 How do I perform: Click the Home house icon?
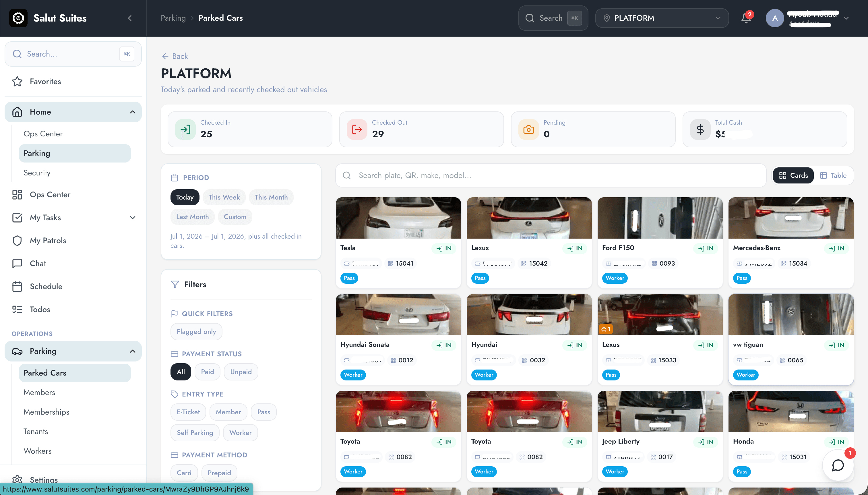(x=17, y=112)
